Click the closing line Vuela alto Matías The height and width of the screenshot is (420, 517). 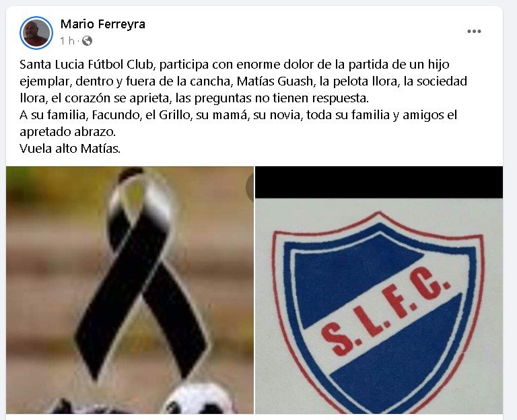pos(70,148)
